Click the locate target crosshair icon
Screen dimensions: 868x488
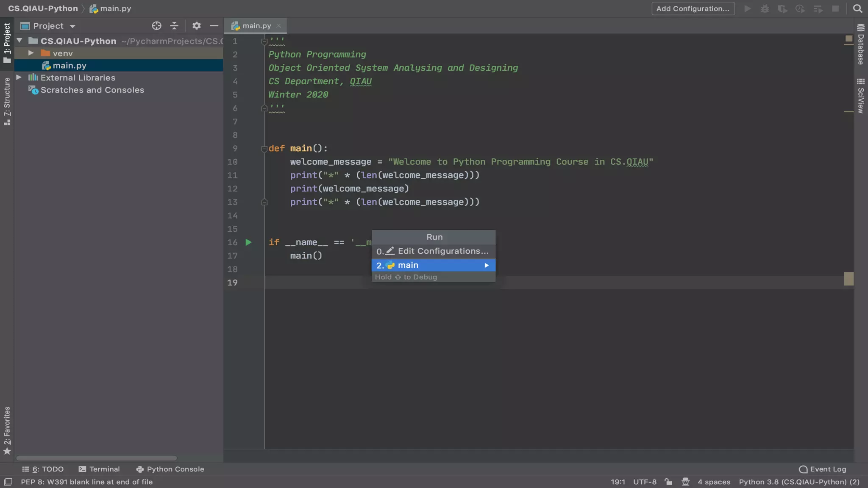click(156, 26)
